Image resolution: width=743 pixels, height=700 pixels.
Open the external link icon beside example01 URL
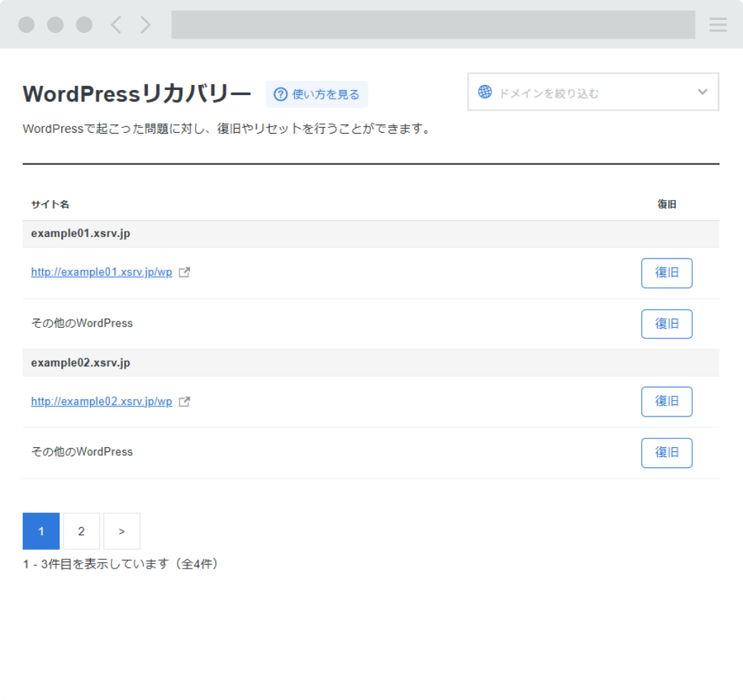click(x=184, y=272)
